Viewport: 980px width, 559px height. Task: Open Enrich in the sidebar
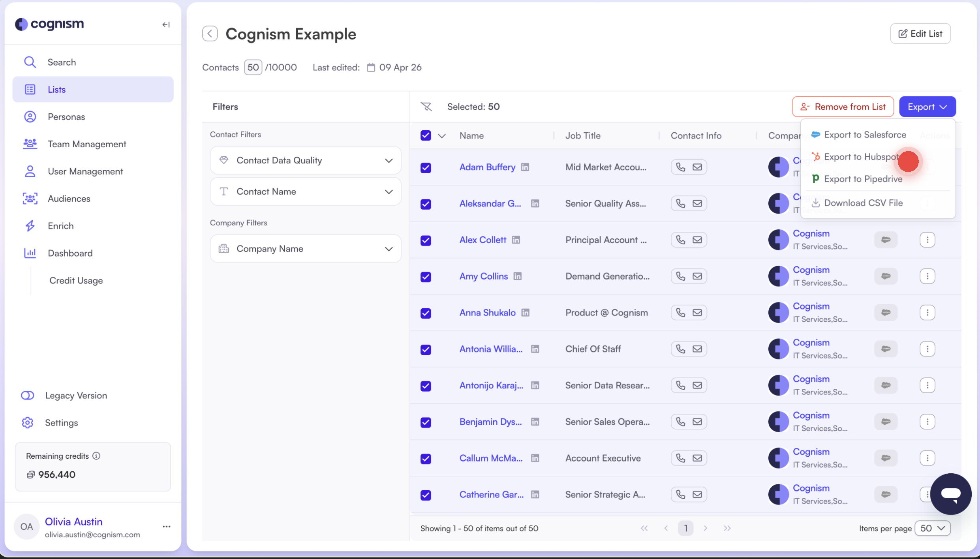[x=60, y=226]
